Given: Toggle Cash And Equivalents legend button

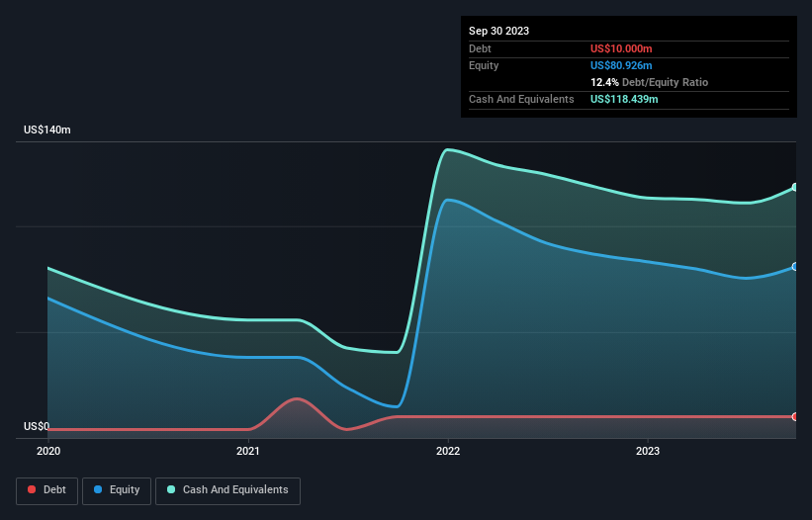Looking at the screenshot, I should coord(227,490).
